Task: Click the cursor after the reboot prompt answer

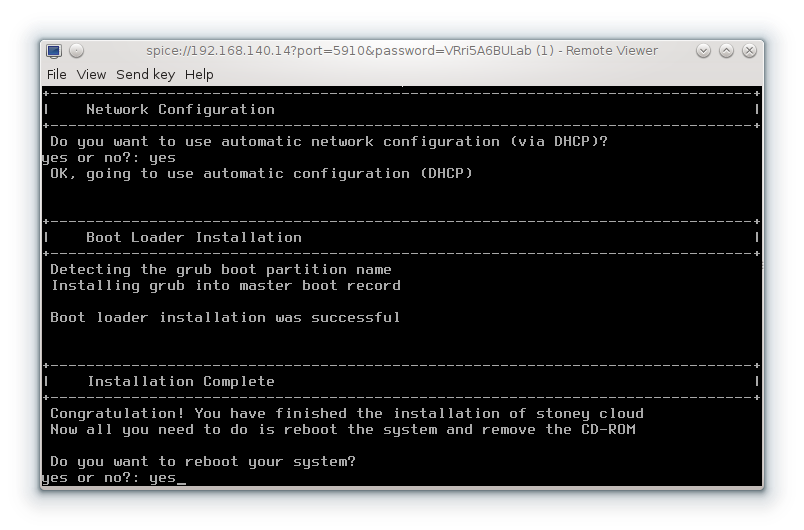Action: [181, 479]
